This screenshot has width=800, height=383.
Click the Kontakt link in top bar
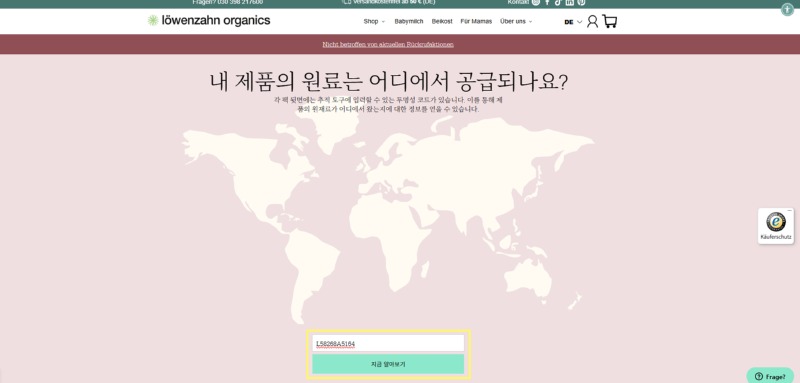point(518,2)
